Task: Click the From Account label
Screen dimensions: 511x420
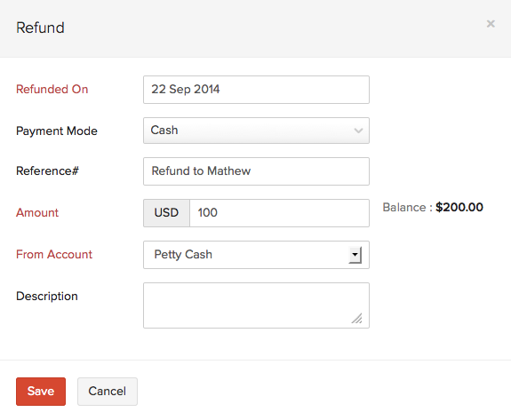Action: pyautogui.click(x=54, y=254)
